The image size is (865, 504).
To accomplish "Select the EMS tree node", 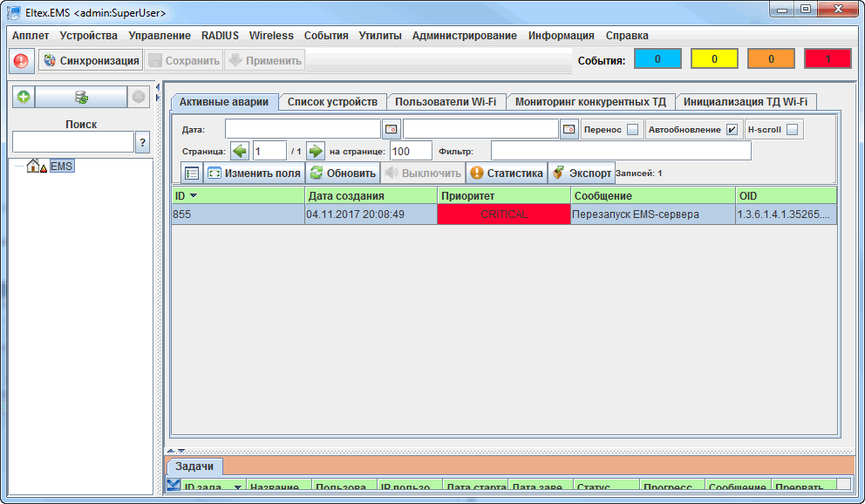I will point(61,166).
